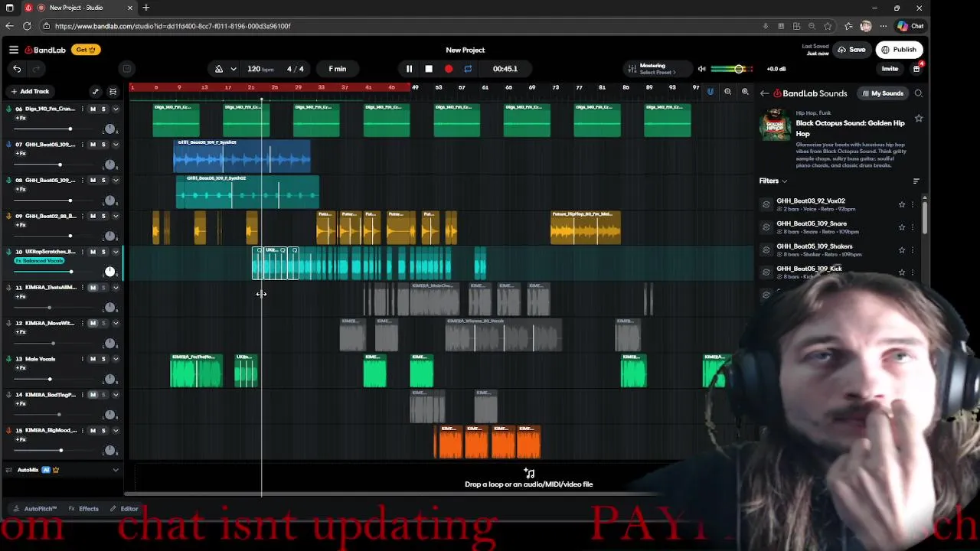Open more options for GHH_Beat05_109_Shakers
The width and height of the screenshot is (980, 551).
tap(913, 249)
